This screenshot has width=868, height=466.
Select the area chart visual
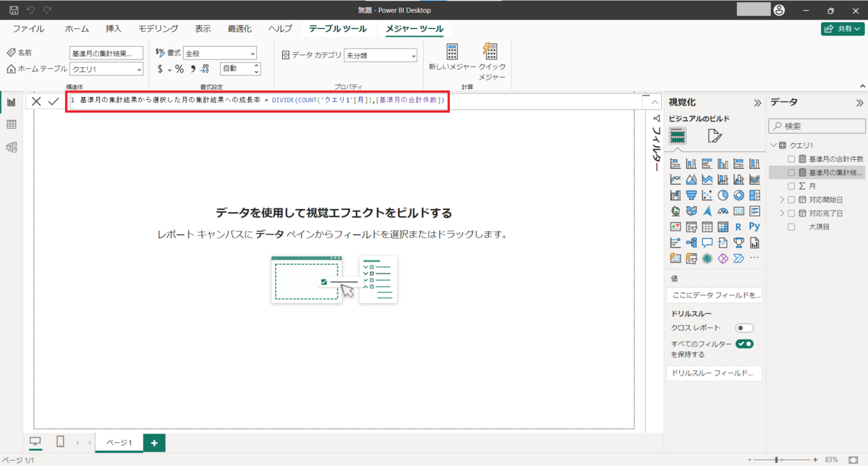point(691,179)
